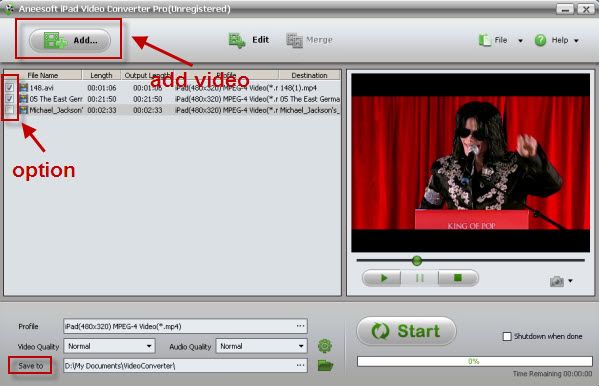This screenshot has height=386, width=599.
Task: Stop the preview playback
Action: pos(458,278)
